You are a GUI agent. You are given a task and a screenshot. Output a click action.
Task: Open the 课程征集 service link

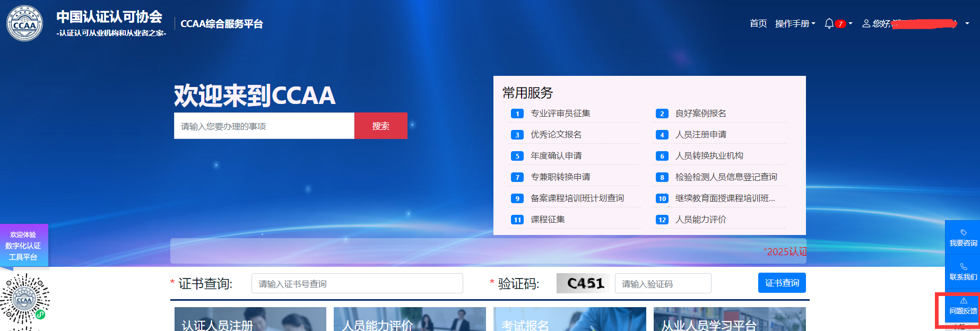(x=548, y=220)
